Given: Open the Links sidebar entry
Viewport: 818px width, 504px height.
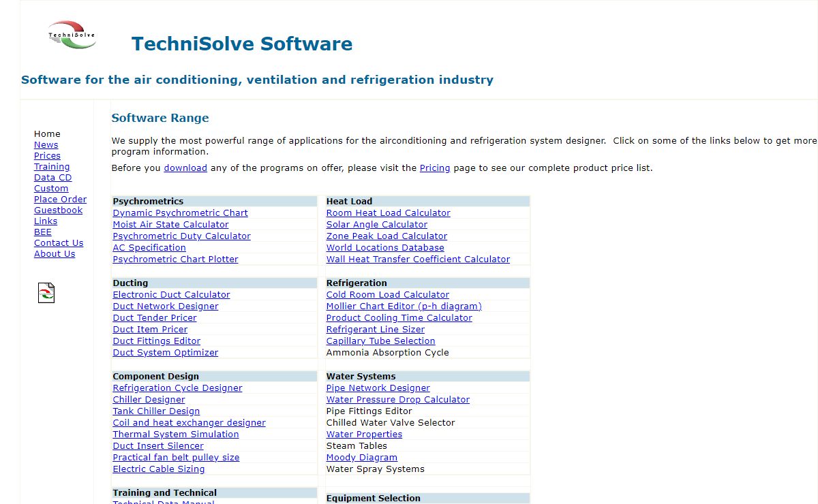Looking at the screenshot, I should (46, 221).
